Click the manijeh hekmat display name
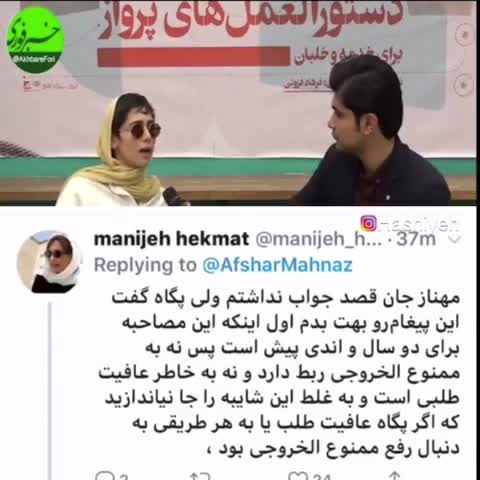The height and width of the screenshot is (480, 480). [171, 239]
